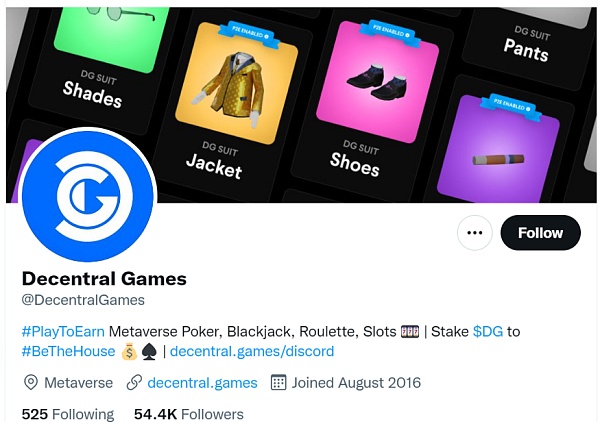This screenshot has width=600, height=422.
Task: Open the Decentral Games profile avatar
Action: [x=88, y=196]
